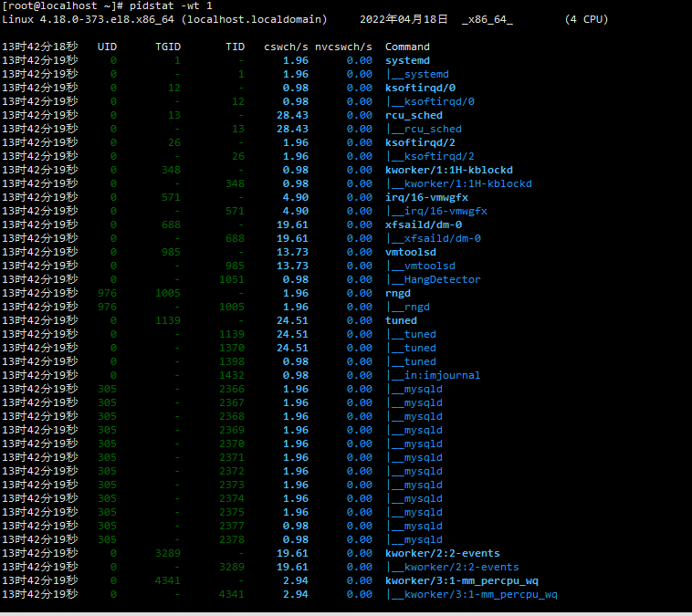The width and height of the screenshot is (692, 616).
Task: Click the '|__irq/16-vmwgfx' thread entry
Action: point(436,211)
